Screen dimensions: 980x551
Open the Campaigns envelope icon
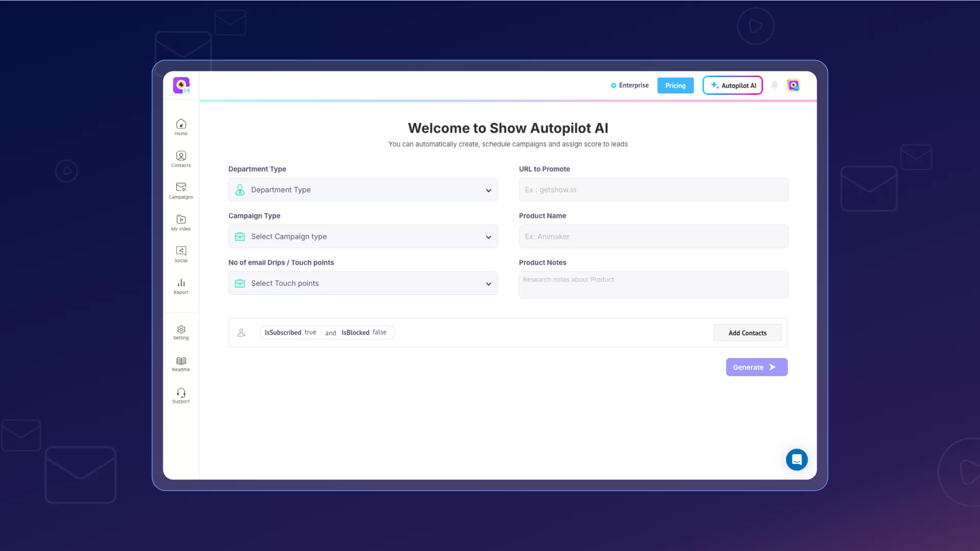click(181, 187)
